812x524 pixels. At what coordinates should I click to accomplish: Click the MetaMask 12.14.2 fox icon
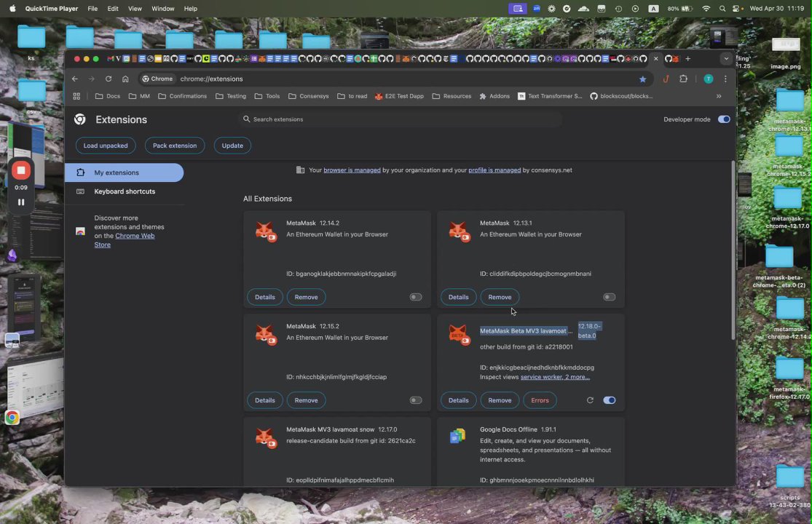click(266, 231)
